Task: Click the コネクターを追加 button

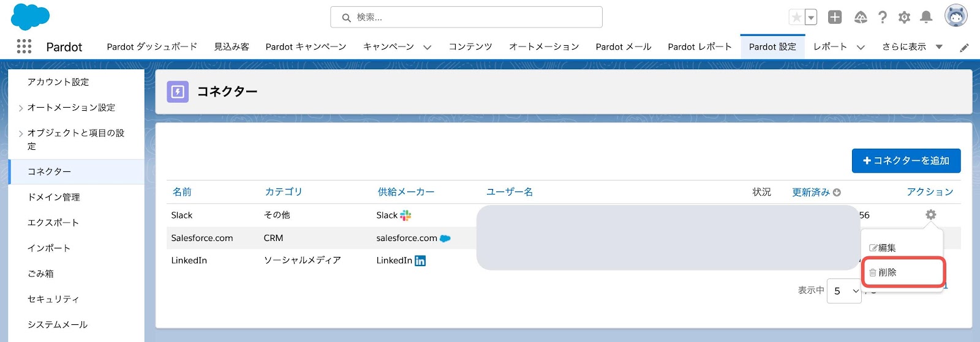Action: pos(906,161)
